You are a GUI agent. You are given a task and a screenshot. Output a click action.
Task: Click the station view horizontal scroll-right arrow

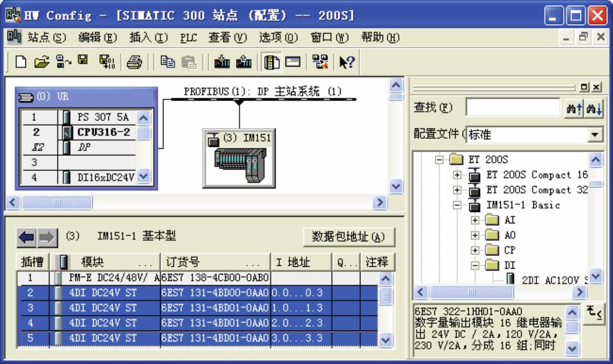380,202
